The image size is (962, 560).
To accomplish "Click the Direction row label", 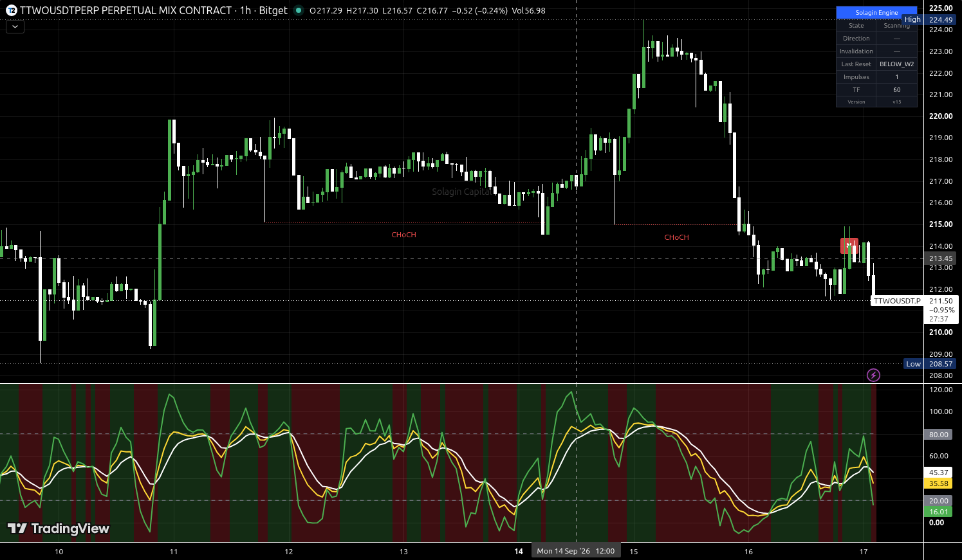I will pos(856,39).
